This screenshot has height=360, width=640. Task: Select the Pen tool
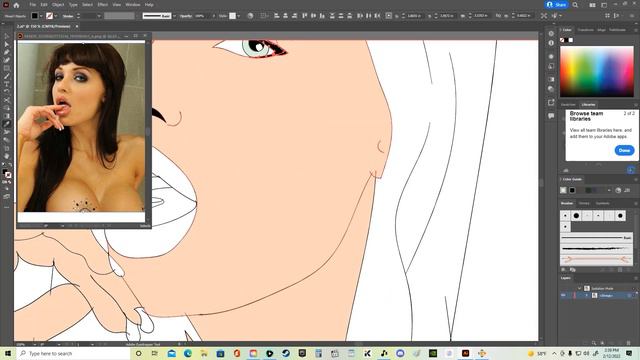pos(7,52)
